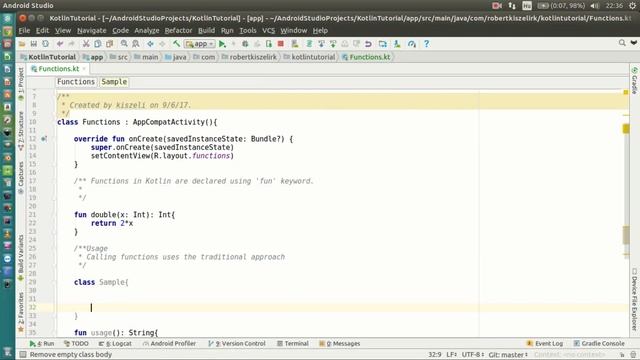
Task: Click the Cut scissors icon
Action: (x=86, y=44)
